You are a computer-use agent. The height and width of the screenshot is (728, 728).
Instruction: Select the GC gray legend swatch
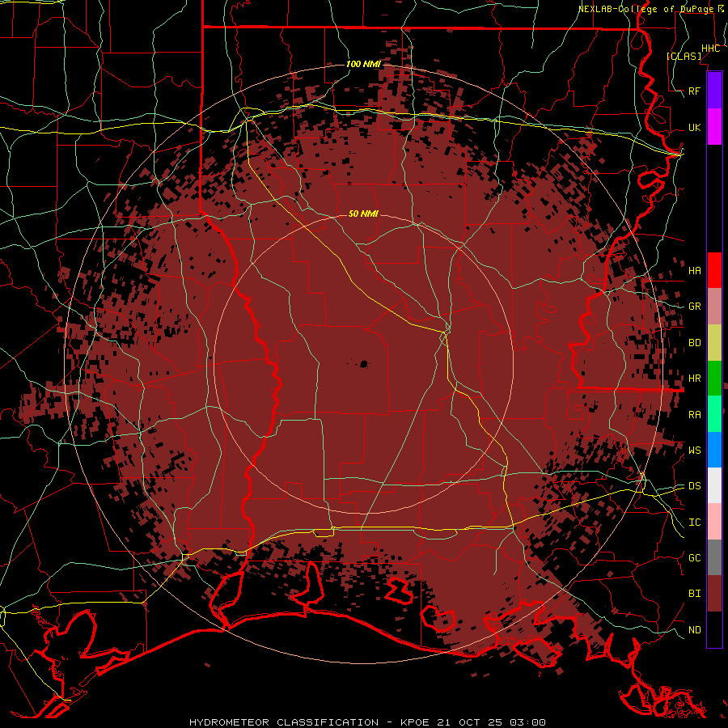pyautogui.click(x=714, y=557)
